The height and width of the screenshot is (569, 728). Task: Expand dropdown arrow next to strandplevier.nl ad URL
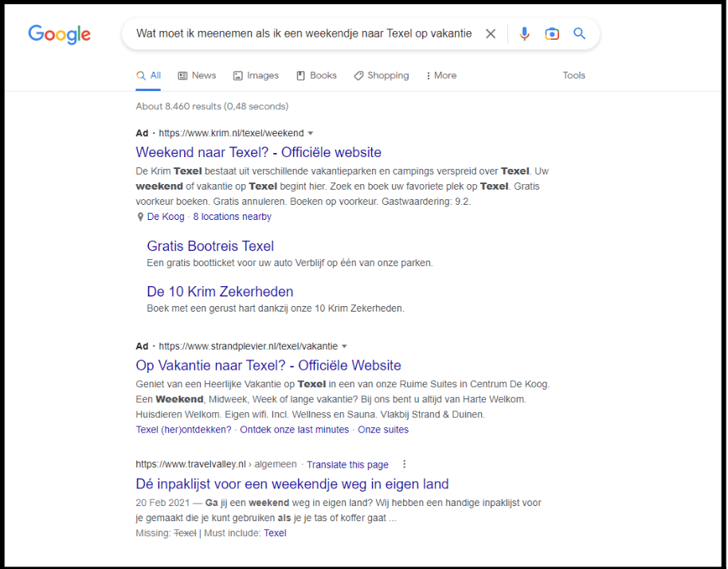click(x=345, y=347)
